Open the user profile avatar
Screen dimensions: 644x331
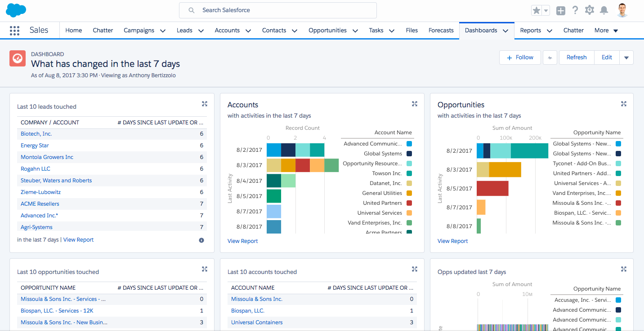(x=622, y=10)
